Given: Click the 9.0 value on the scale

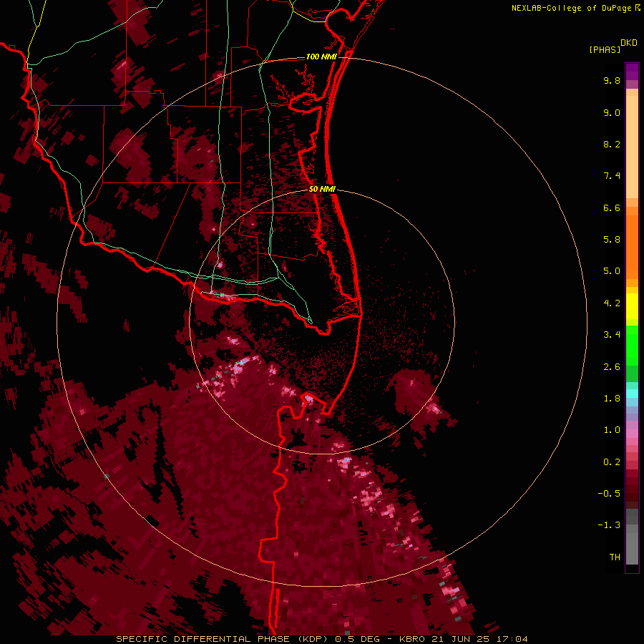Looking at the screenshot, I should (612, 112).
